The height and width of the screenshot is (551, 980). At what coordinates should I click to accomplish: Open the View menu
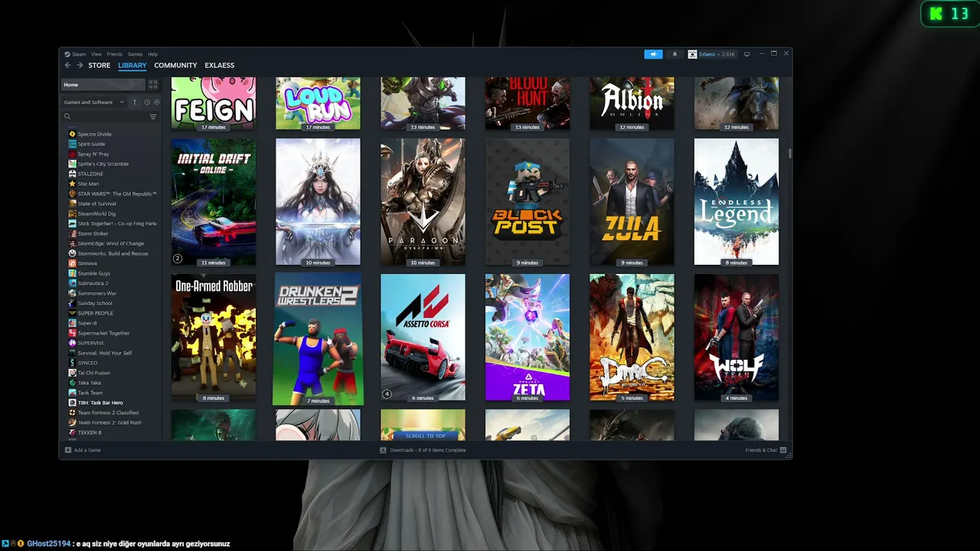pyautogui.click(x=96, y=54)
